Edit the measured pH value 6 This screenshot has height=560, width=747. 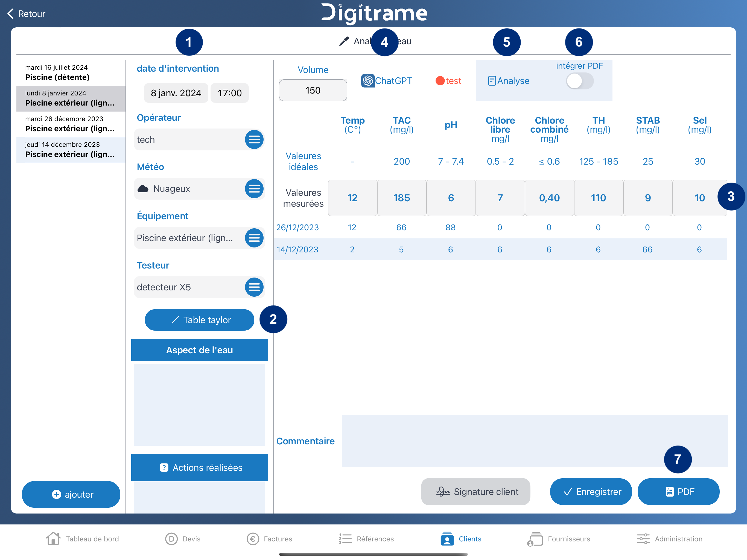point(451,198)
